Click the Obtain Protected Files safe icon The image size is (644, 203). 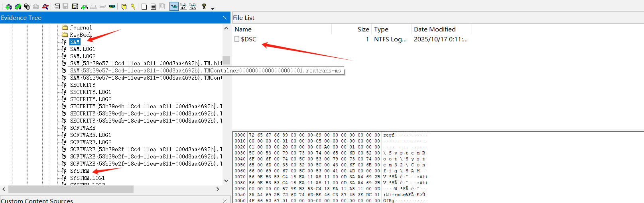[x=124, y=6]
